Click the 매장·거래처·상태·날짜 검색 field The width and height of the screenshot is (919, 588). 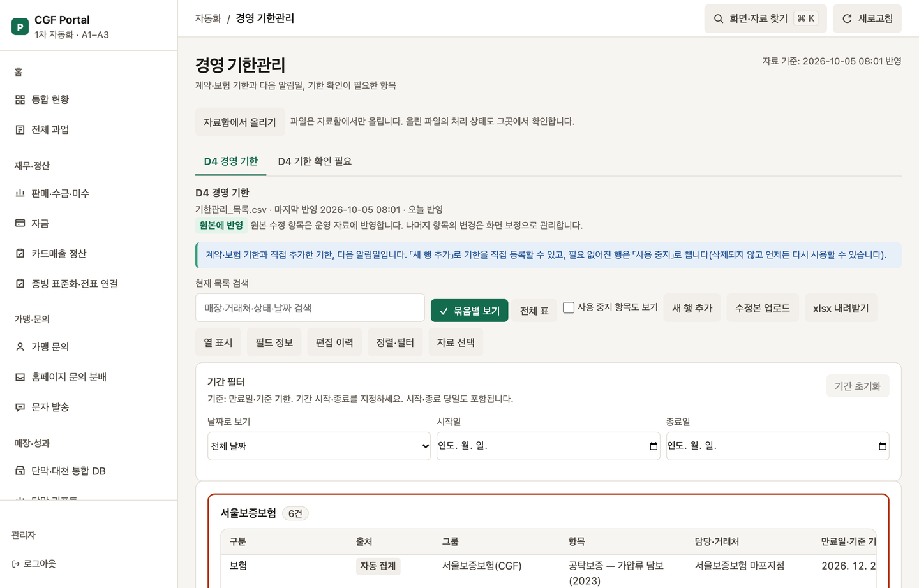tap(310, 308)
